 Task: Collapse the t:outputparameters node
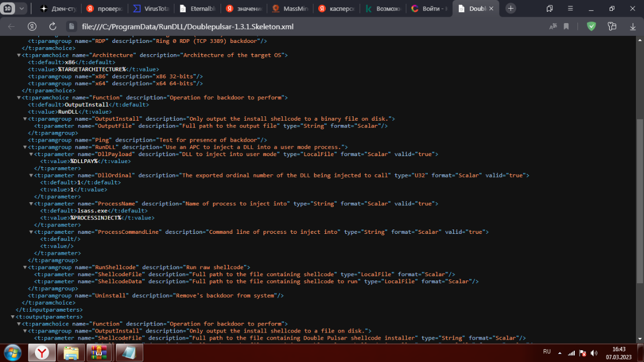coord(13,317)
